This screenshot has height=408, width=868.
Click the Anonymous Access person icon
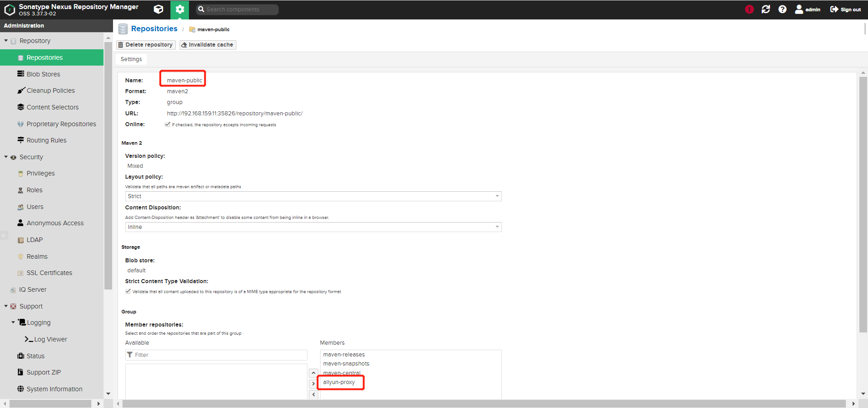tap(20, 223)
